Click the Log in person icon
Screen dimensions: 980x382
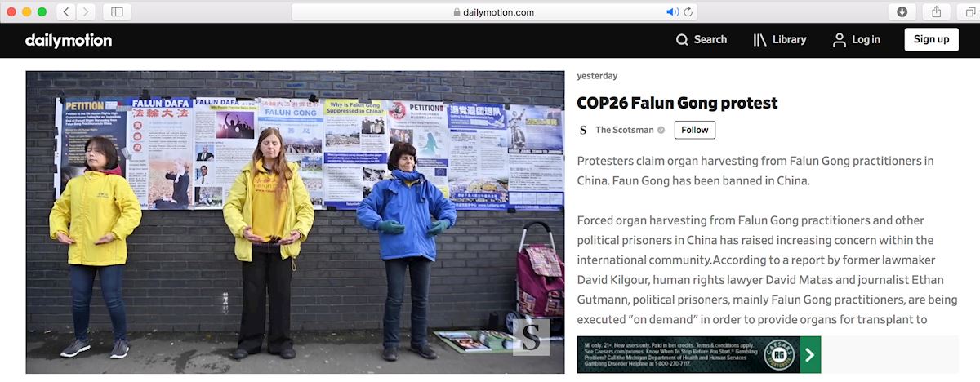coord(839,40)
